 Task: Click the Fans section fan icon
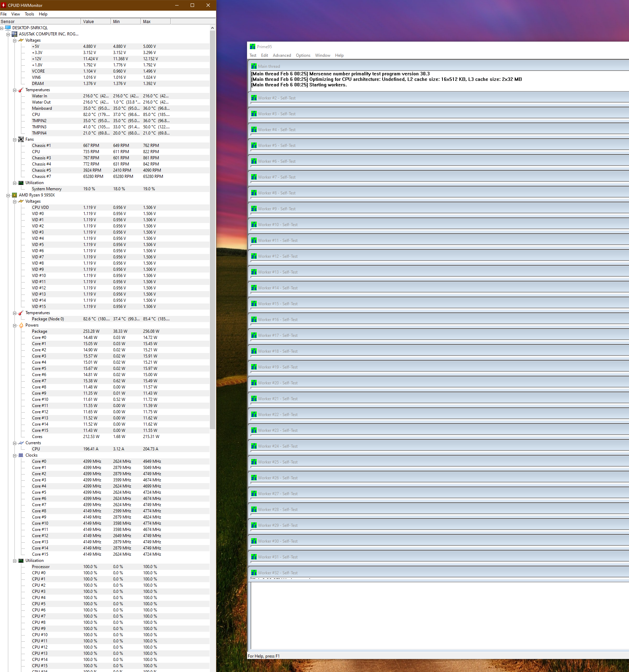pos(21,139)
